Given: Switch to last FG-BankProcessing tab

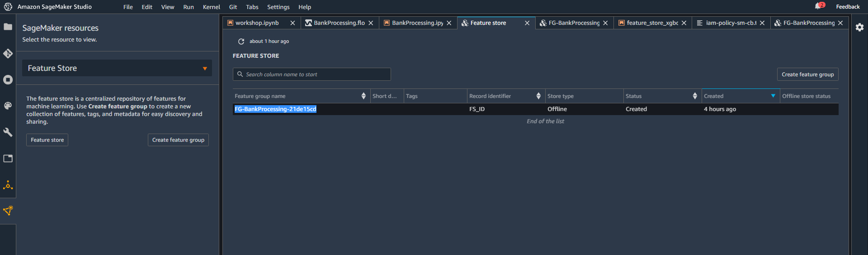Looking at the screenshot, I should pyautogui.click(x=809, y=23).
